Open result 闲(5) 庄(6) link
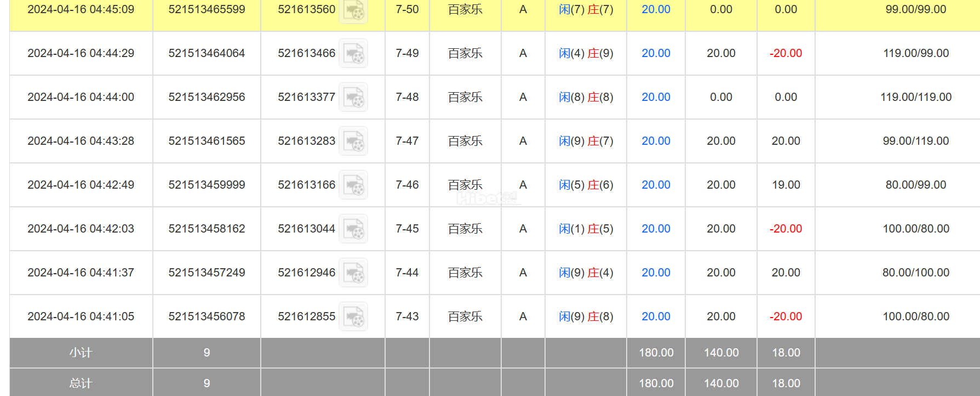Screen dimensions: 980x396 pyautogui.click(x=586, y=185)
